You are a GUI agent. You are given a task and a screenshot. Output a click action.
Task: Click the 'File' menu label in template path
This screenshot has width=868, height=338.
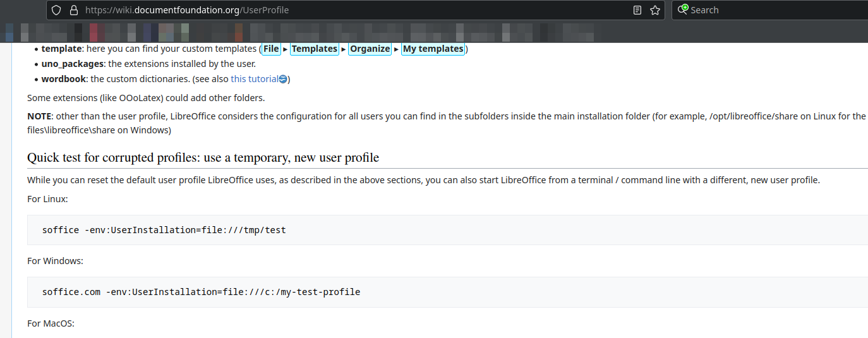click(271, 49)
